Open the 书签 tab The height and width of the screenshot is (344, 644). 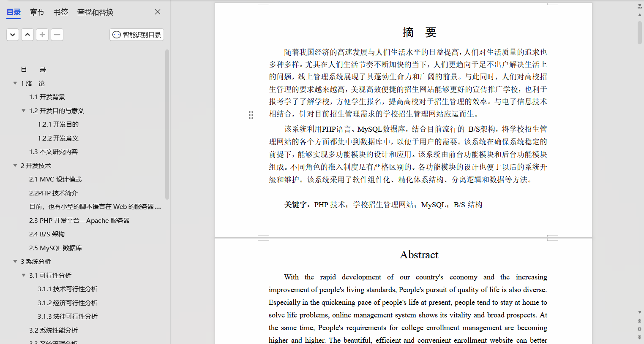pyautogui.click(x=61, y=12)
